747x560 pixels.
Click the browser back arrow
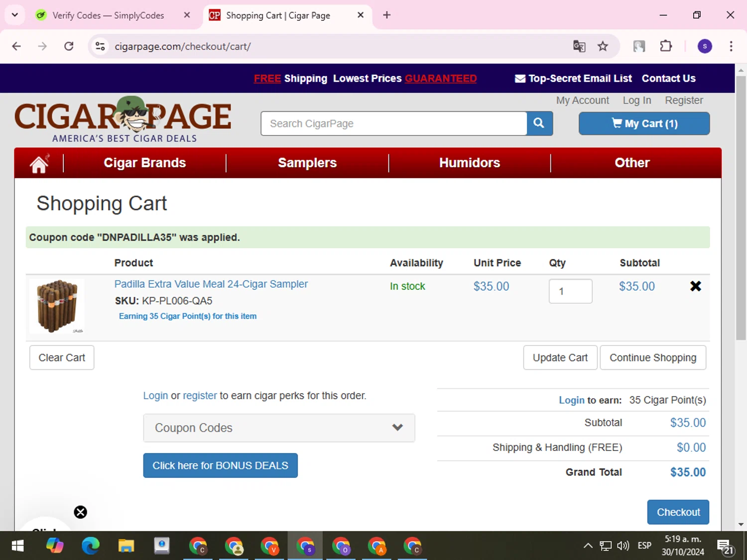click(16, 46)
